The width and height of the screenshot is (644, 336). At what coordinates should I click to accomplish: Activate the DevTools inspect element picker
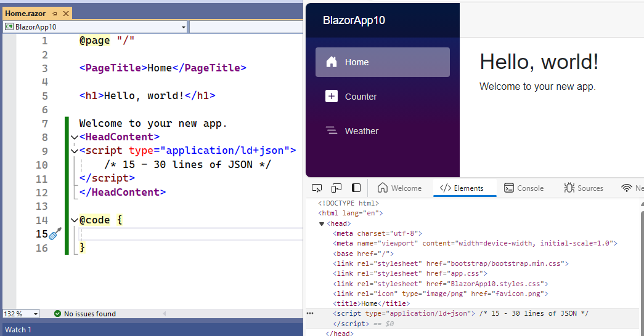(317, 188)
